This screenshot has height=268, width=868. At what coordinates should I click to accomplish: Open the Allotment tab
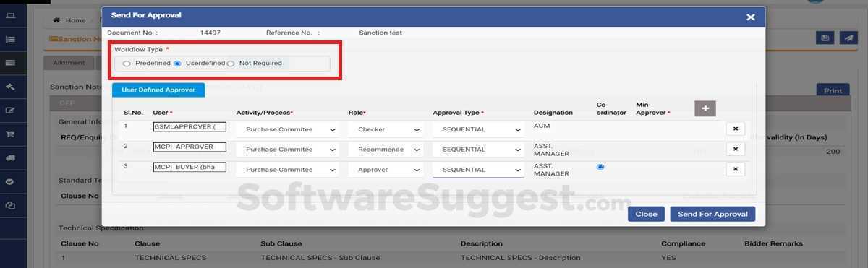coord(69,63)
